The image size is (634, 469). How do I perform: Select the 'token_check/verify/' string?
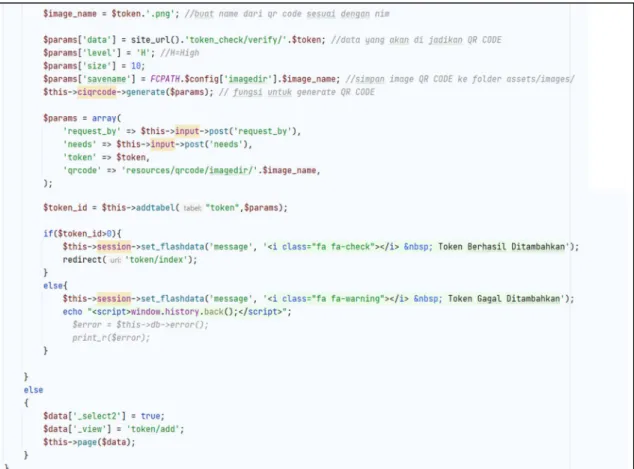click(x=237, y=40)
